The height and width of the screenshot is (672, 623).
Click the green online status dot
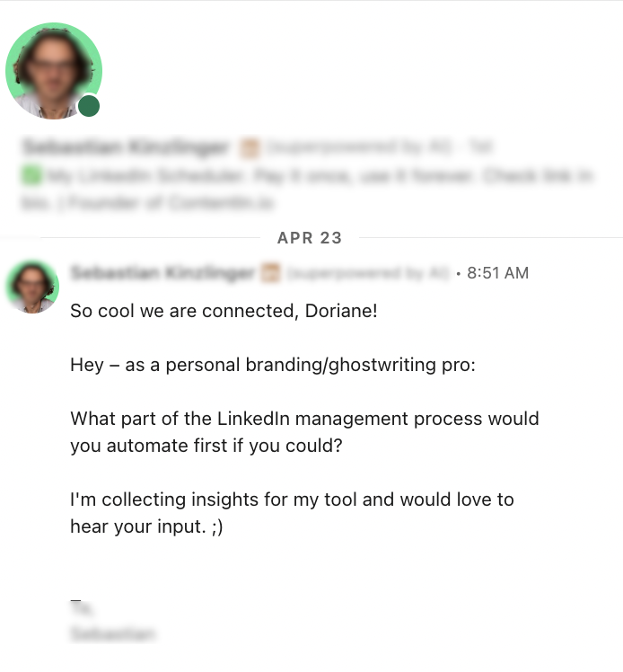click(x=89, y=107)
